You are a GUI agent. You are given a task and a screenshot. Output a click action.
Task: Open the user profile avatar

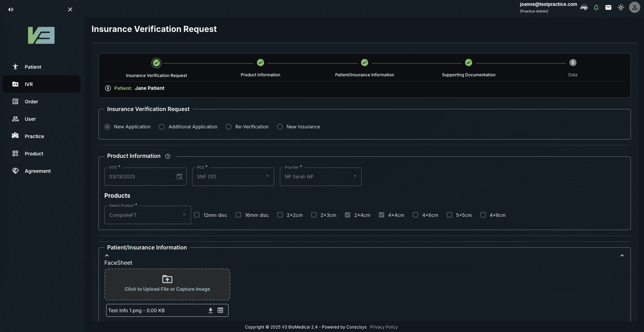pos(634,7)
